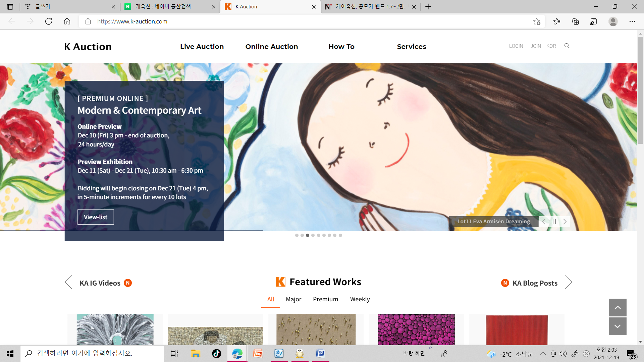Select the Premium featured works tab
The height and width of the screenshot is (362, 644).
[x=325, y=299]
